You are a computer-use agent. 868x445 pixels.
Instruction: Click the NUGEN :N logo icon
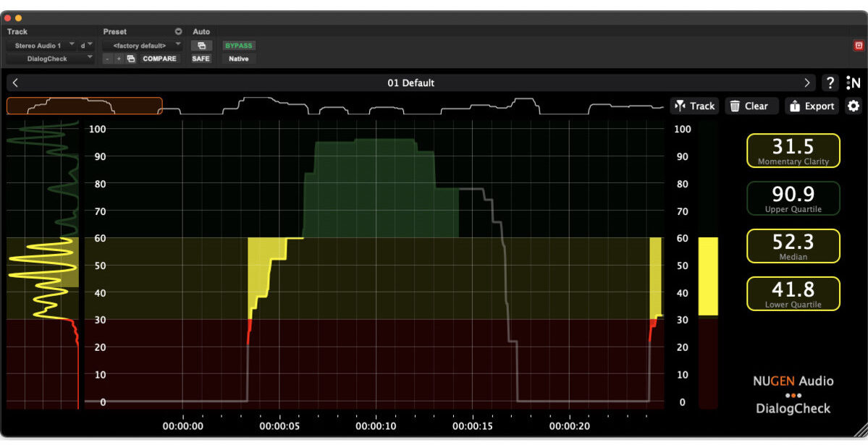(853, 83)
